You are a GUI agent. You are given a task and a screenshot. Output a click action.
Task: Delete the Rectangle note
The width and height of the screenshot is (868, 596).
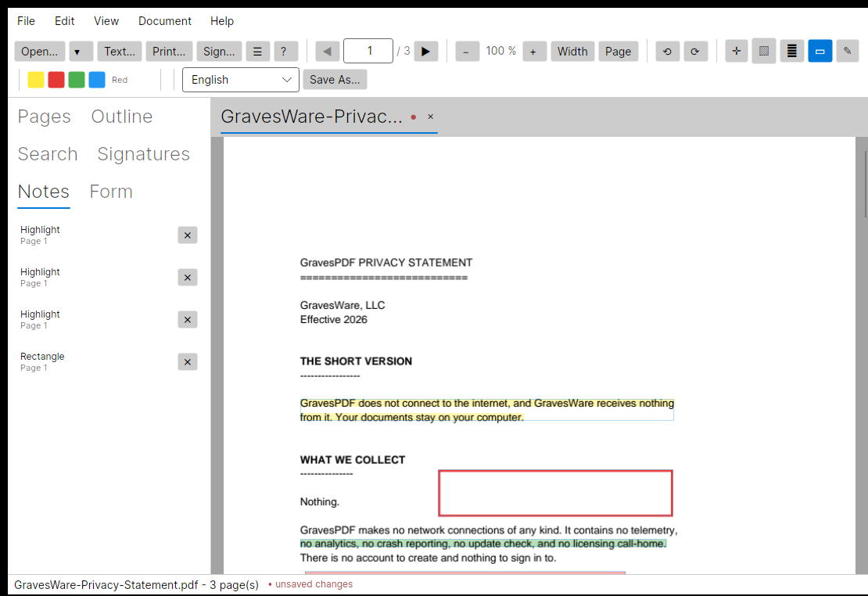pyautogui.click(x=188, y=361)
